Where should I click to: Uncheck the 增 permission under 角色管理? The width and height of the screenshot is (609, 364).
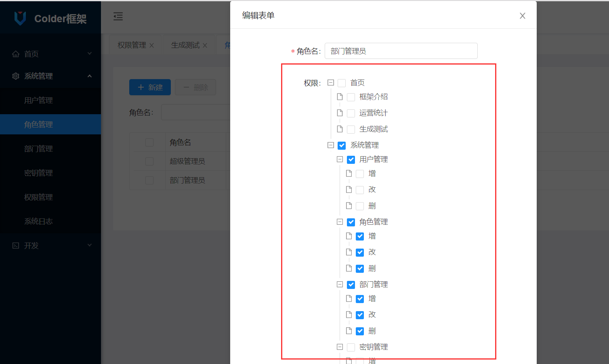click(x=360, y=236)
